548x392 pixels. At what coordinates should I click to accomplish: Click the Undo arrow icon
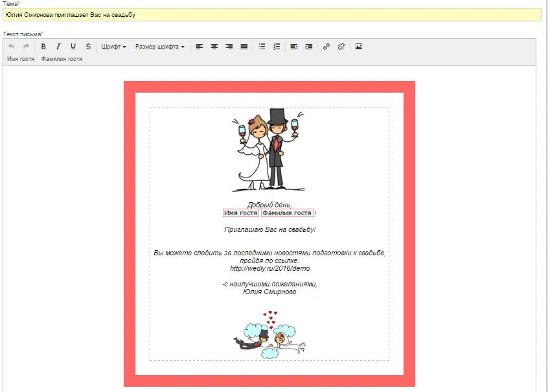pyautogui.click(x=11, y=47)
